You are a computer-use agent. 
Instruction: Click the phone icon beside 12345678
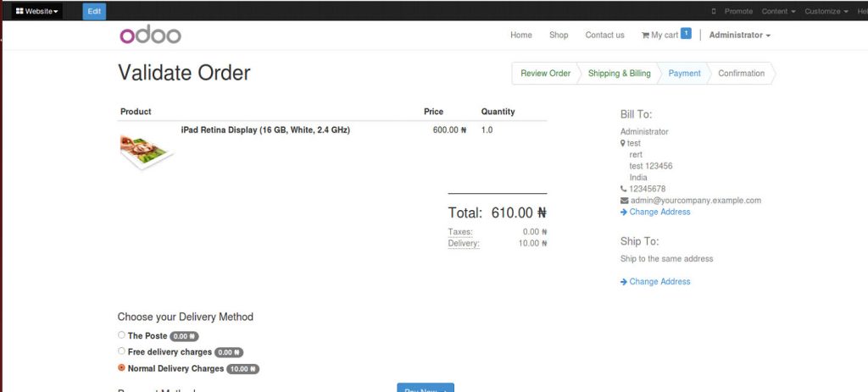(x=623, y=189)
